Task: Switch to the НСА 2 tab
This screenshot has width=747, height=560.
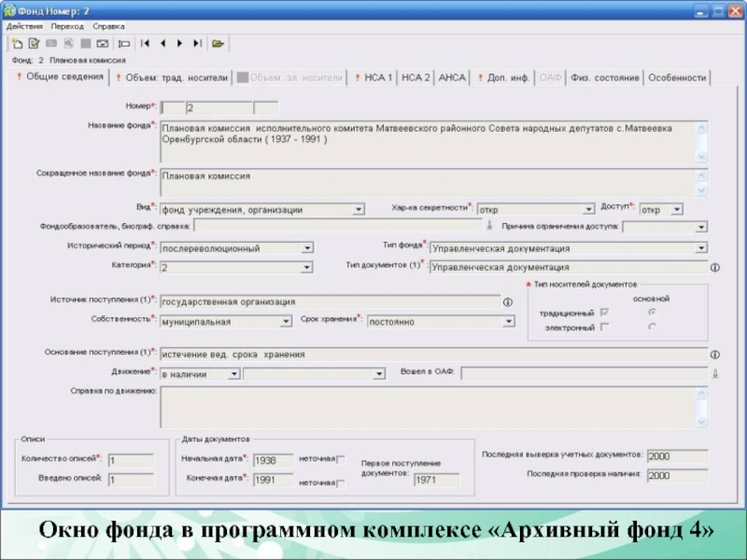Action: tap(416, 77)
